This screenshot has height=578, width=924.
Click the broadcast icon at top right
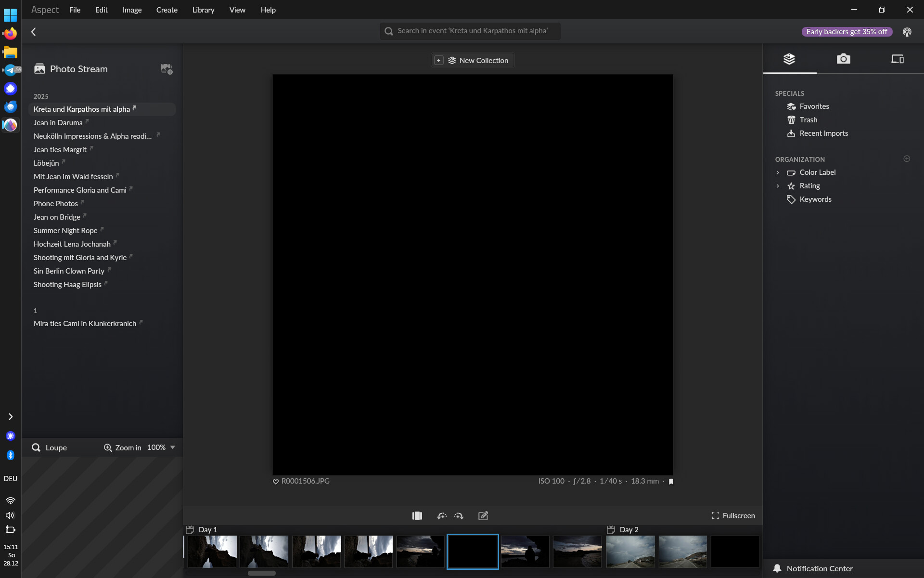tap(907, 32)
